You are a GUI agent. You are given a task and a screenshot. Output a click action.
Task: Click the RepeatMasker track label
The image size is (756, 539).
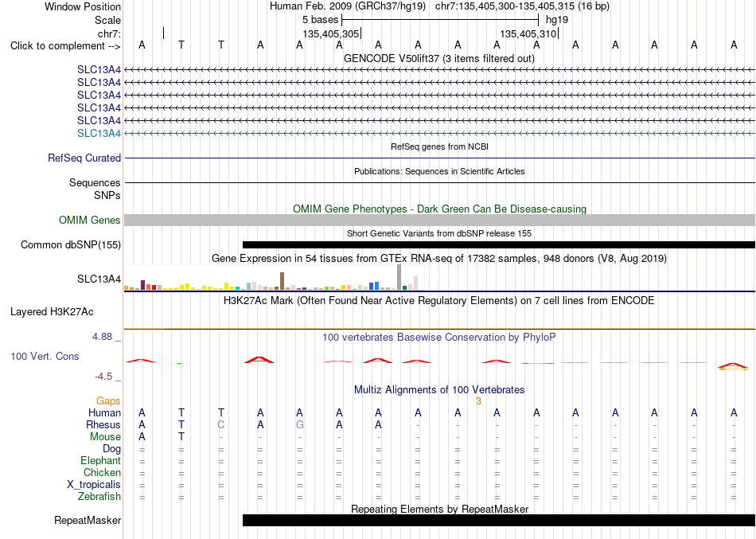point(88,520)
